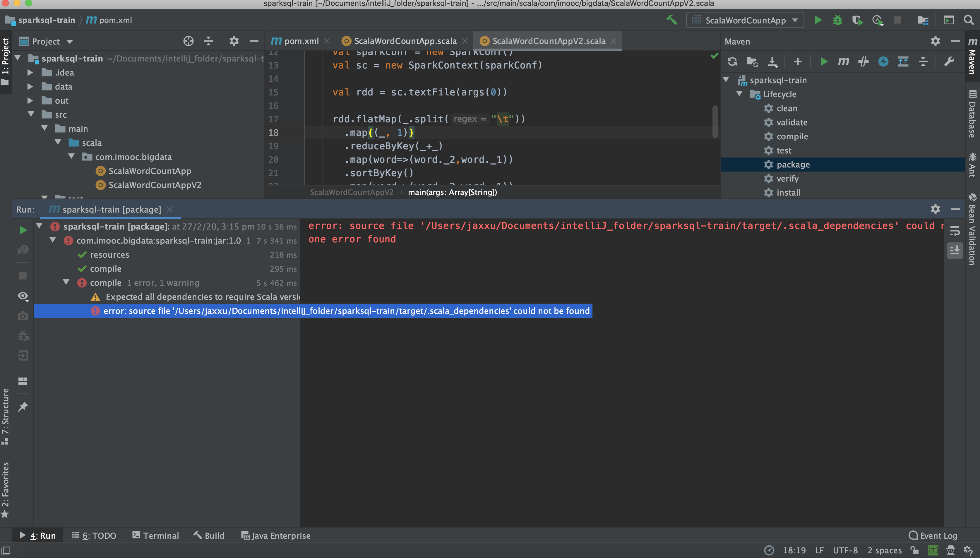This screenshot has height=558, width=980.
Task: Run with coverage shield icon
Action: pos(857,20)
